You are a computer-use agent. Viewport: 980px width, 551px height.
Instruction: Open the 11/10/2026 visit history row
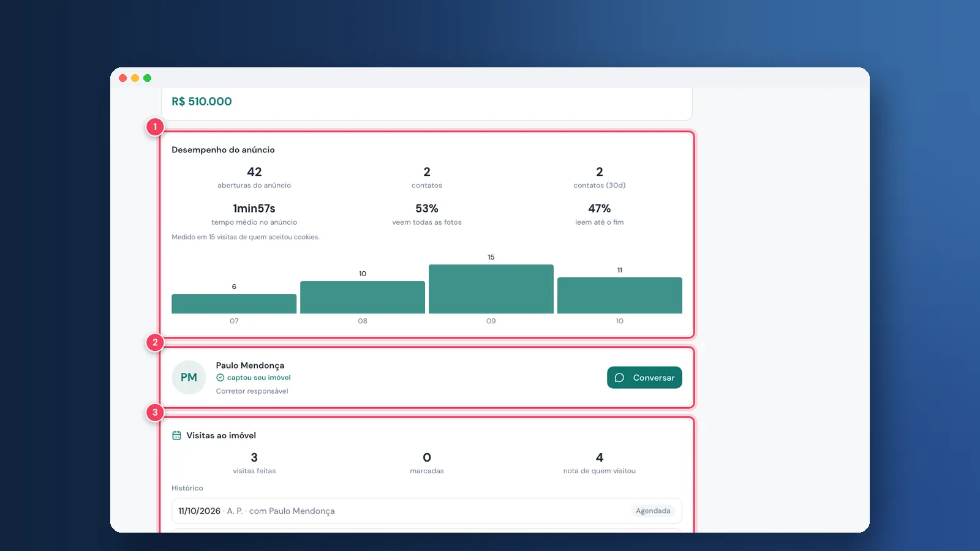[x=427, y=511]
